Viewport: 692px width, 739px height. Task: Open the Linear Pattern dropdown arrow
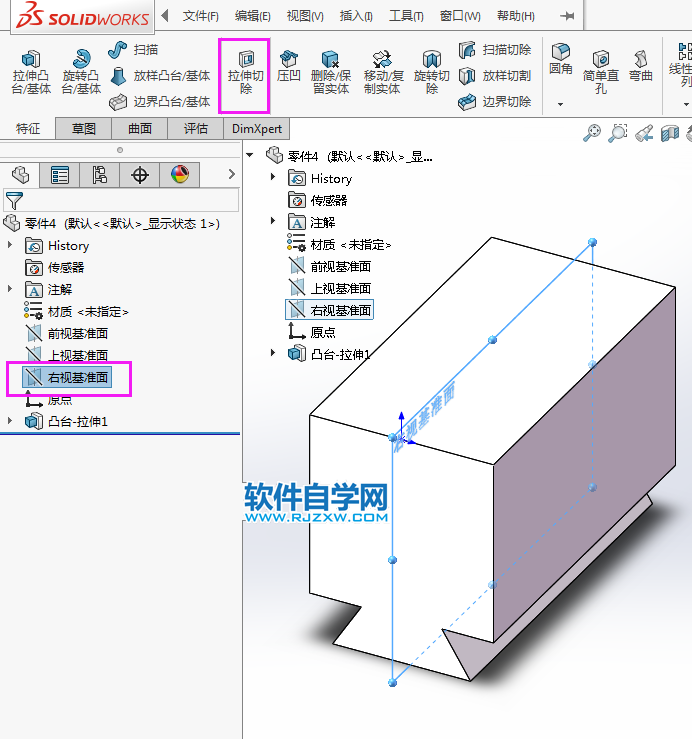pos(686,104)
